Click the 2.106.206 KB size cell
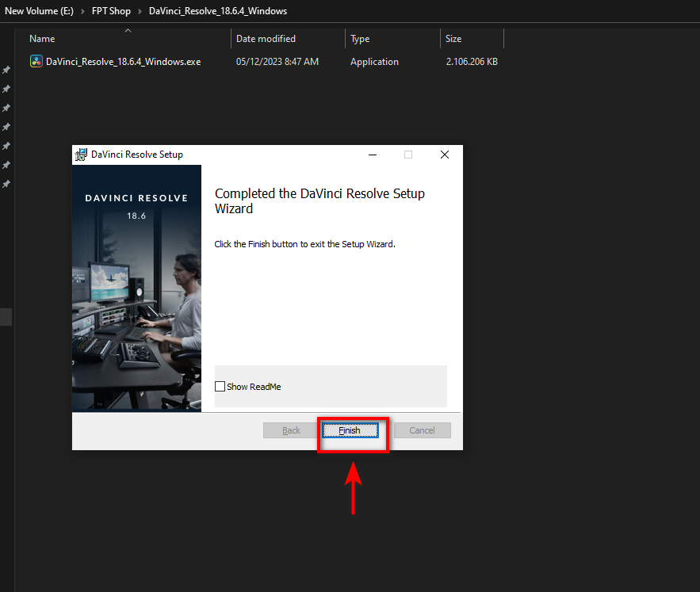 click(472, 62)
